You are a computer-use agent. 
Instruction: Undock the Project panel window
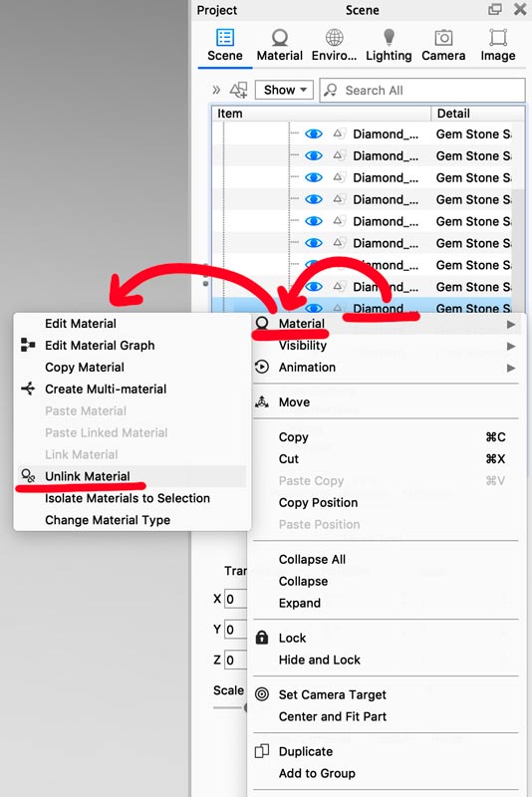494,9
